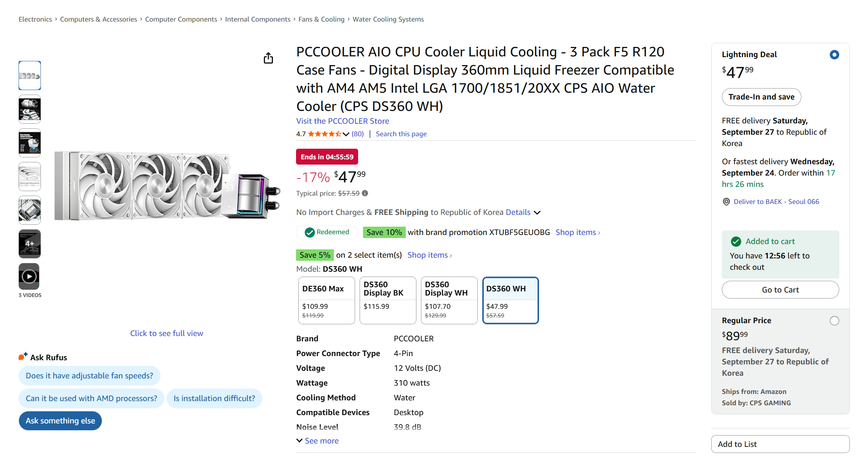Click Trade-In and save button
Viewport: 868px width, 459px height.
tap(761, 97)
